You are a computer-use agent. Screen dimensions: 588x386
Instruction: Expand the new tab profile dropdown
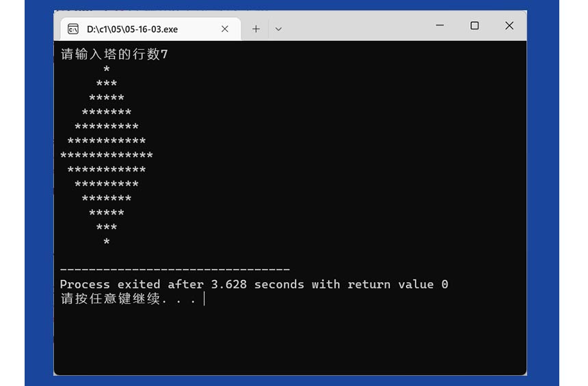278,29
